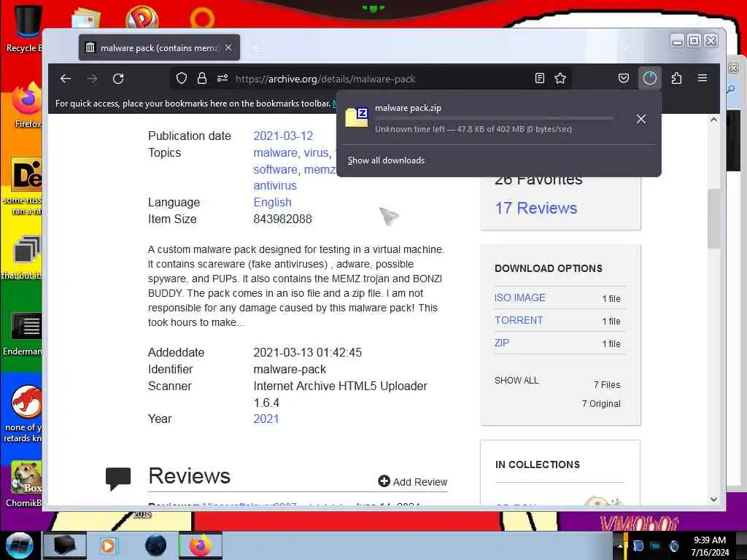Open site permissions icon in address bar

coord(222,79)
